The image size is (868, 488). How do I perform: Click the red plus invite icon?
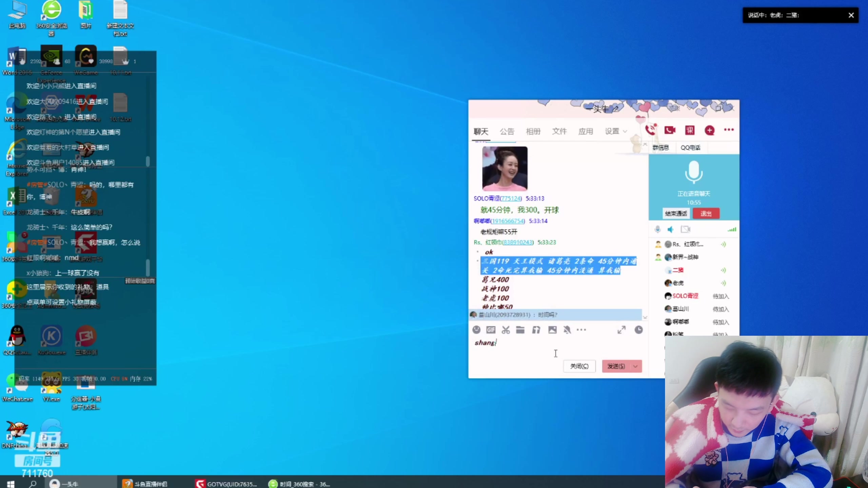click(x=709, y=130)
